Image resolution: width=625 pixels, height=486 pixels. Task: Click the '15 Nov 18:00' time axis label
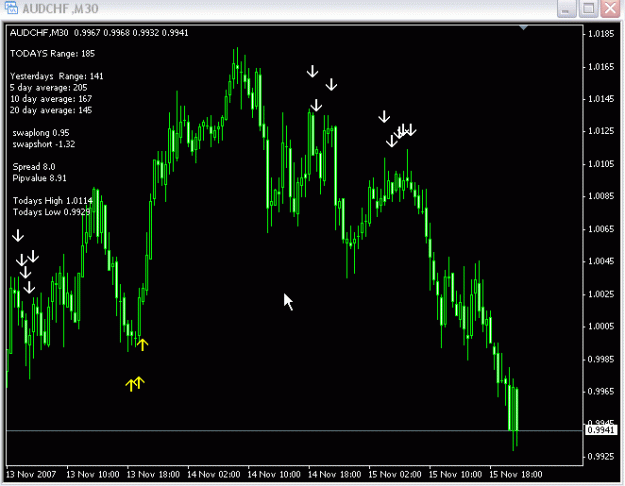(x=515, y=474)
